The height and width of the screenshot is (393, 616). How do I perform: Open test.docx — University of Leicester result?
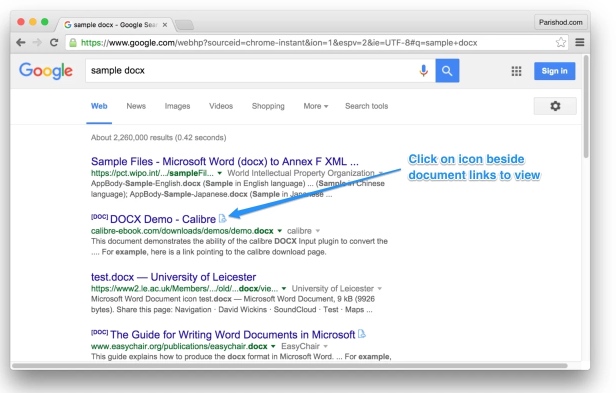click(x=173, y=277)
